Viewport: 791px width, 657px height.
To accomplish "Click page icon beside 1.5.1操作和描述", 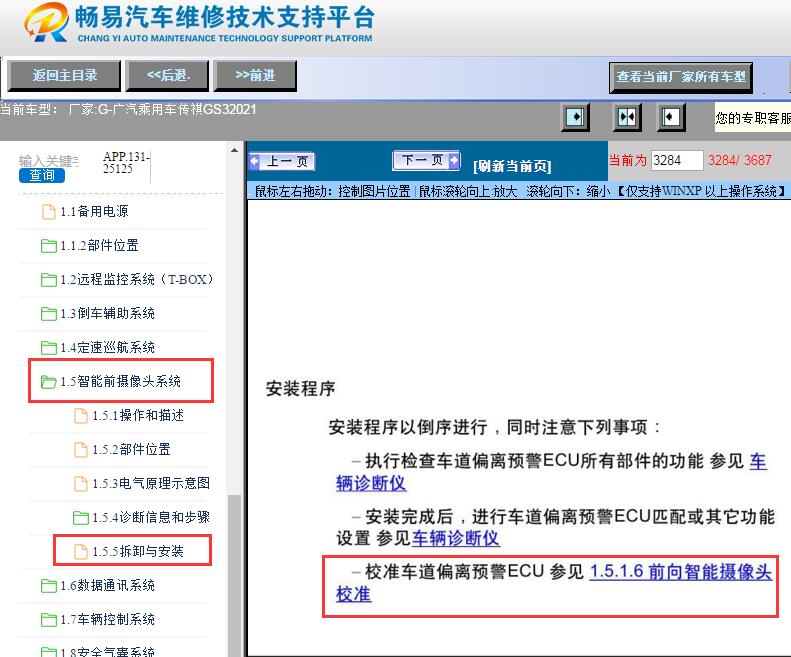I will coord(81,416).
